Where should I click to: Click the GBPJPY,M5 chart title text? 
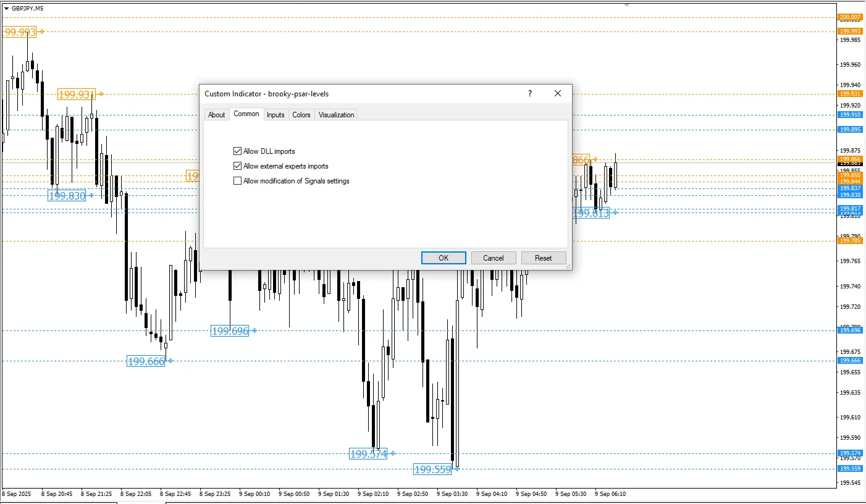(28, 8)
